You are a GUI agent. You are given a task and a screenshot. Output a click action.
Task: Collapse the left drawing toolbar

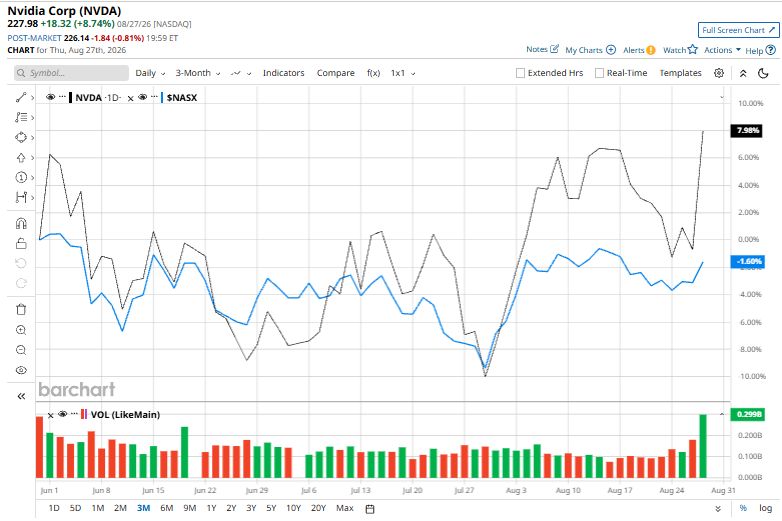[x=21, y=396]
